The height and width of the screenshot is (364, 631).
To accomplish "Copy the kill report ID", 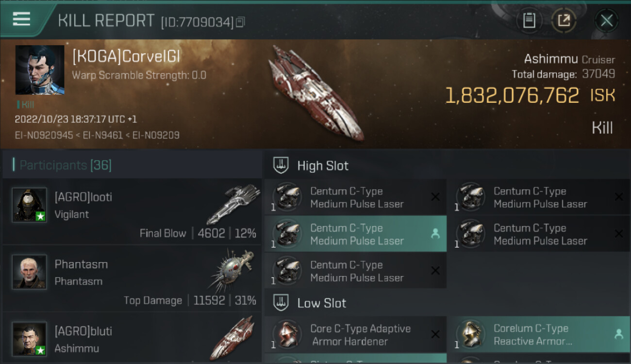I will point(241,22).
